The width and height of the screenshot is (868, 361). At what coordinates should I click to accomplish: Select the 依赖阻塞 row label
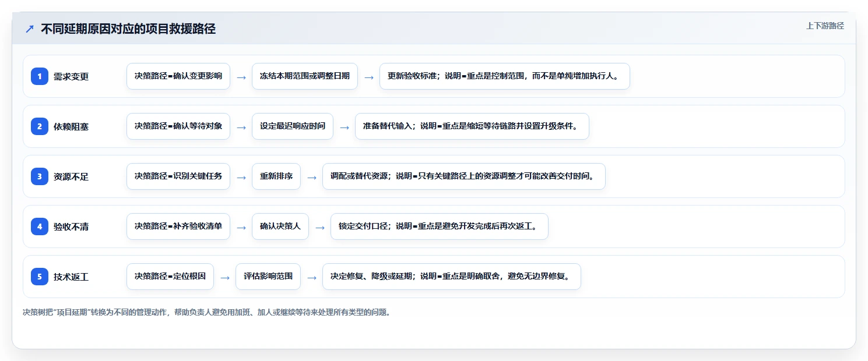coord(71,126)
